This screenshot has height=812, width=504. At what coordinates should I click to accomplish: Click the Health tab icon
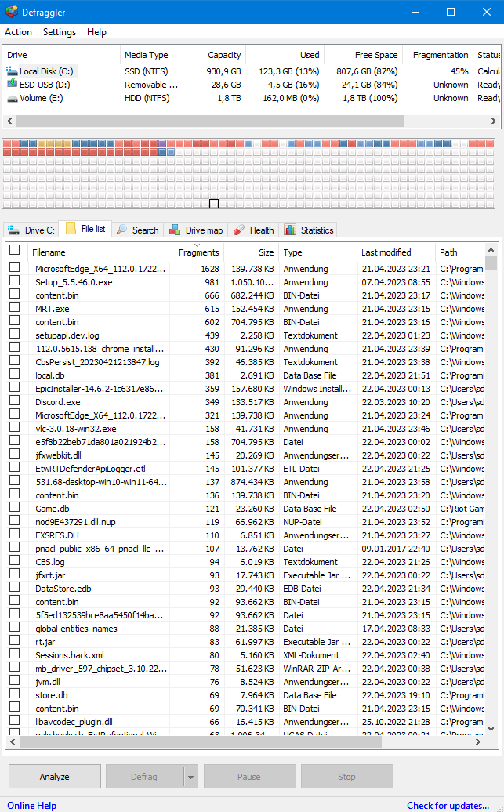pyautogui.click(x=239, y=230)
